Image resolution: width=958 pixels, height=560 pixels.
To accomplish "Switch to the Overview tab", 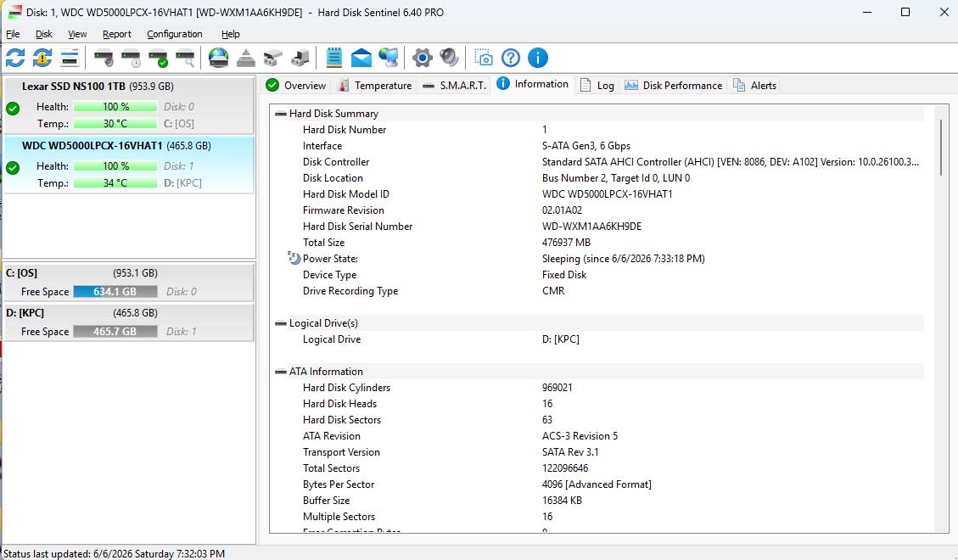I will tap(296, 86).
